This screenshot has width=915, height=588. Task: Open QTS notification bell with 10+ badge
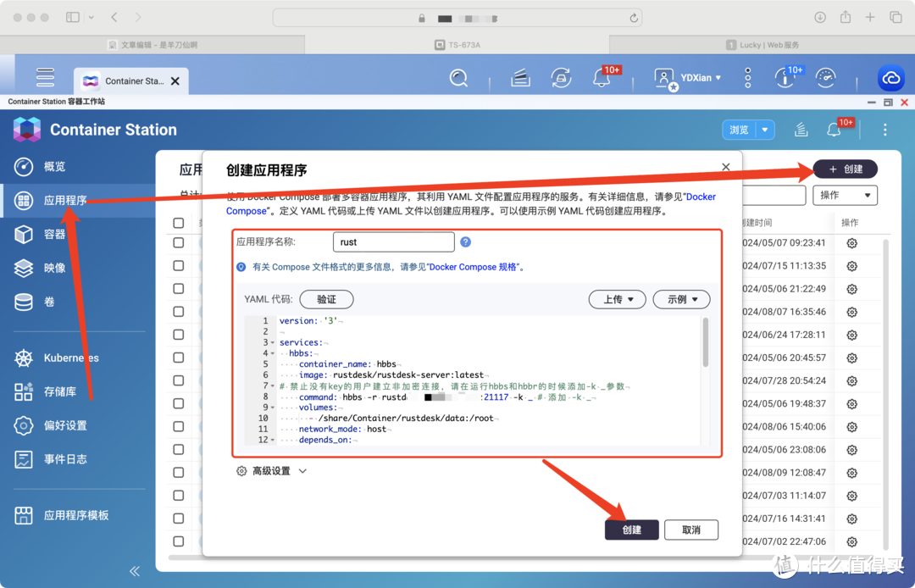click(602, 78)
